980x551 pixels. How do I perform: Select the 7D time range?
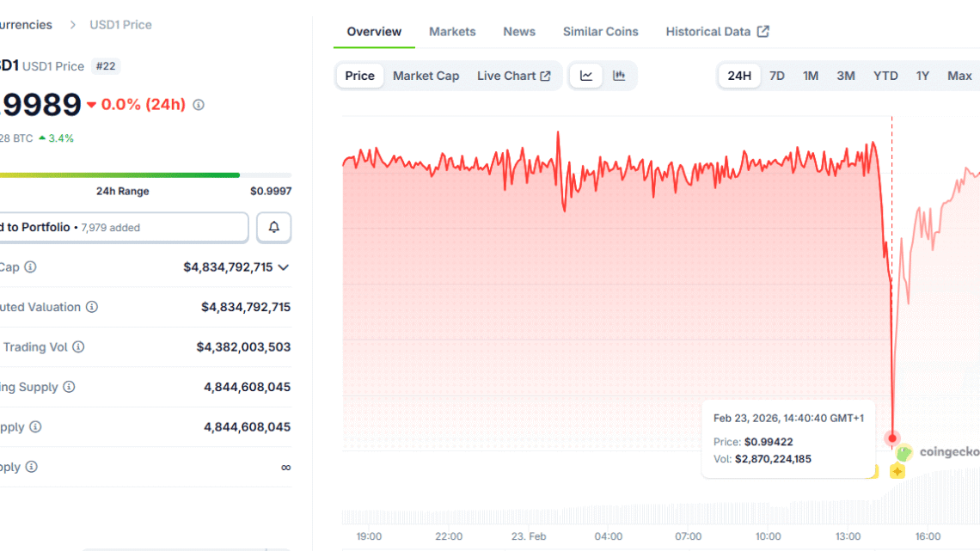(776, 76)
